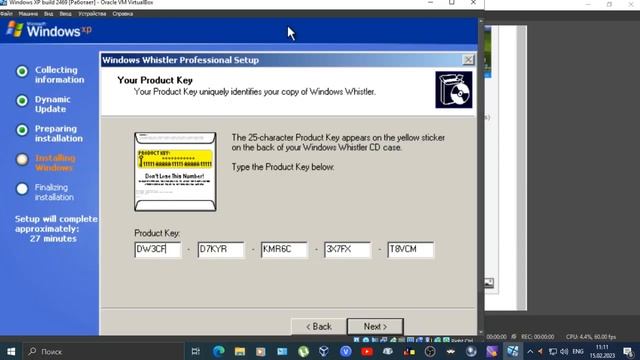The width and height of the screenshot is (640, 360).
Task: Open the OBS Studio taskbar icon
Action: tap(430, 351)
